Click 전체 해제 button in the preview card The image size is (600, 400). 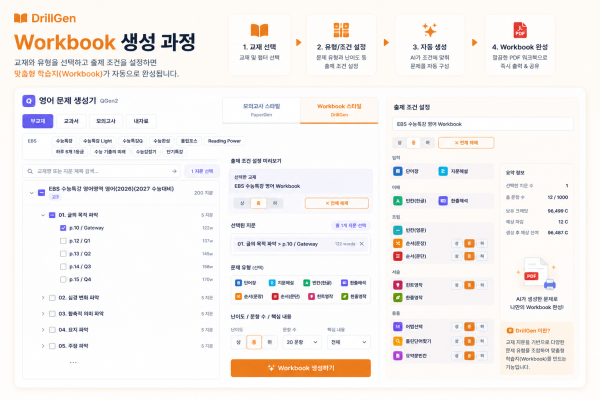[x=337, y=203]
